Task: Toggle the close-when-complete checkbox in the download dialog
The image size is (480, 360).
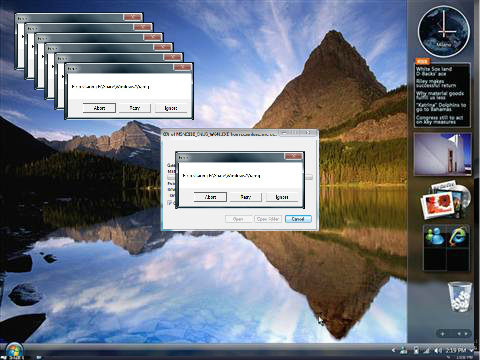Action: click(x=170, y=202)
